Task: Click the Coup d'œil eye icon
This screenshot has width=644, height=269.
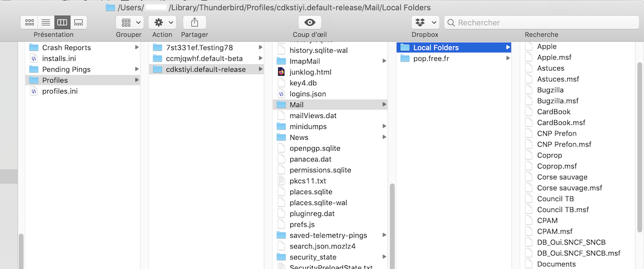Action: [310, 22]
